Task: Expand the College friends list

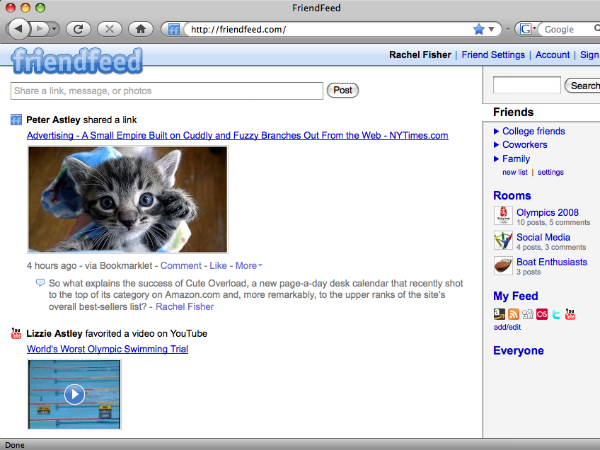Action: pyautogui.click(x=533, y=131)
